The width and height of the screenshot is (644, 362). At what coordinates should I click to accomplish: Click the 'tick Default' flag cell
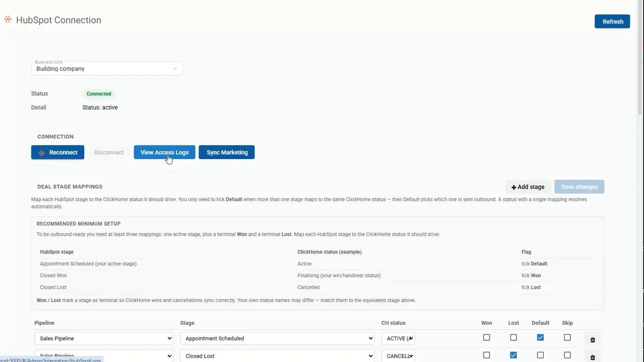click(x=534, y=264)
